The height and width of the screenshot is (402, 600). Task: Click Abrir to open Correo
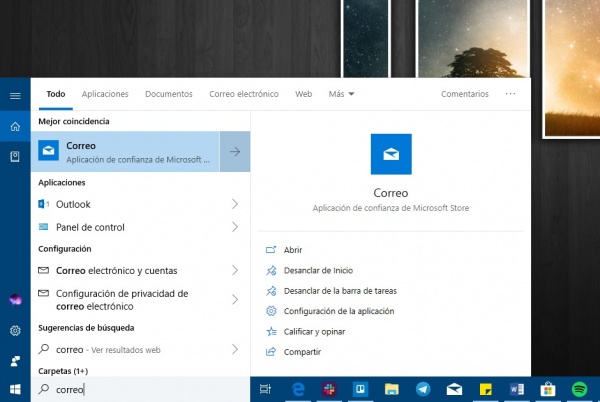click(293, 250)
